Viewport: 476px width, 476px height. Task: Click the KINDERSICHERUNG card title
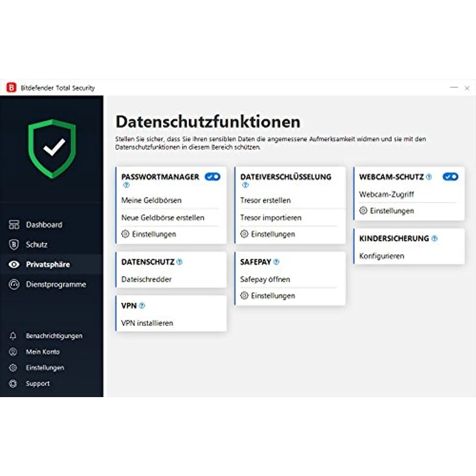(x=394, y=238)
